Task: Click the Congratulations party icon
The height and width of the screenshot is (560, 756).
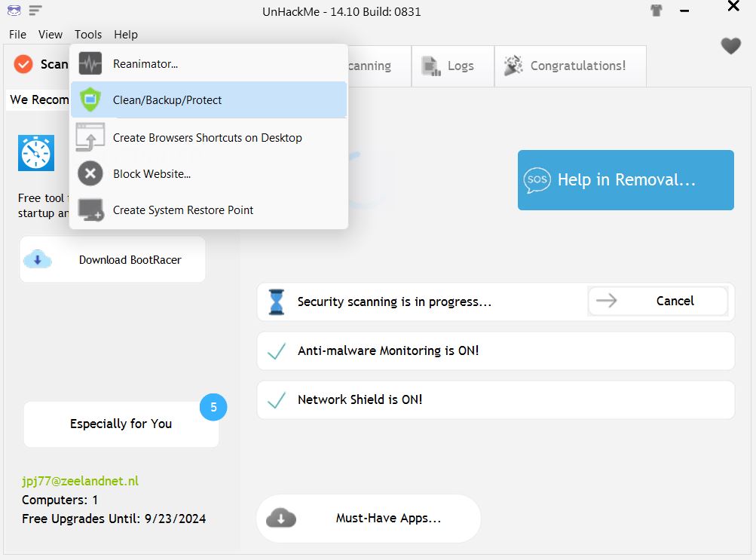Action: point(513,66)
